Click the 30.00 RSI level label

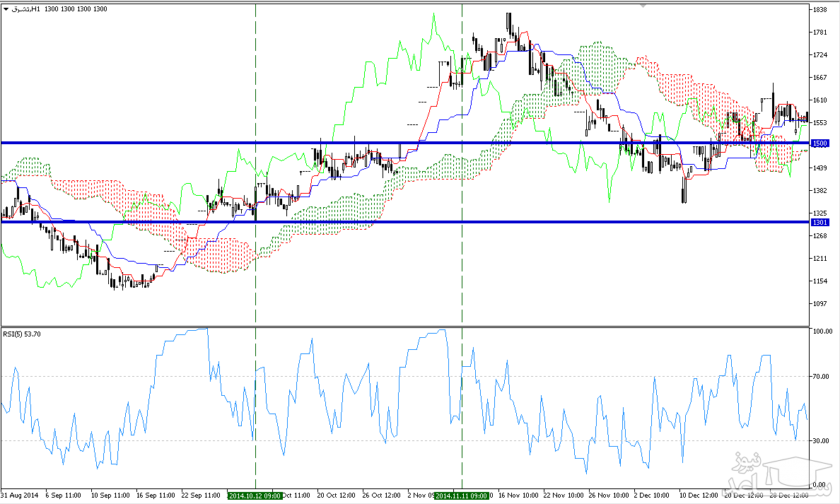pyautogui.click(x=821, y=441)
